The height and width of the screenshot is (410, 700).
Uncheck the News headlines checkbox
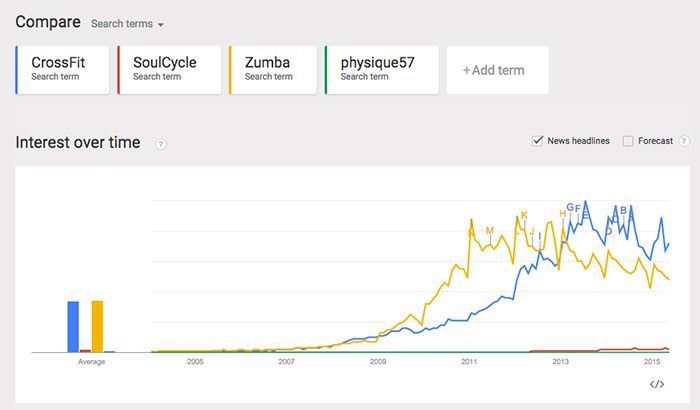click(538, 141)
